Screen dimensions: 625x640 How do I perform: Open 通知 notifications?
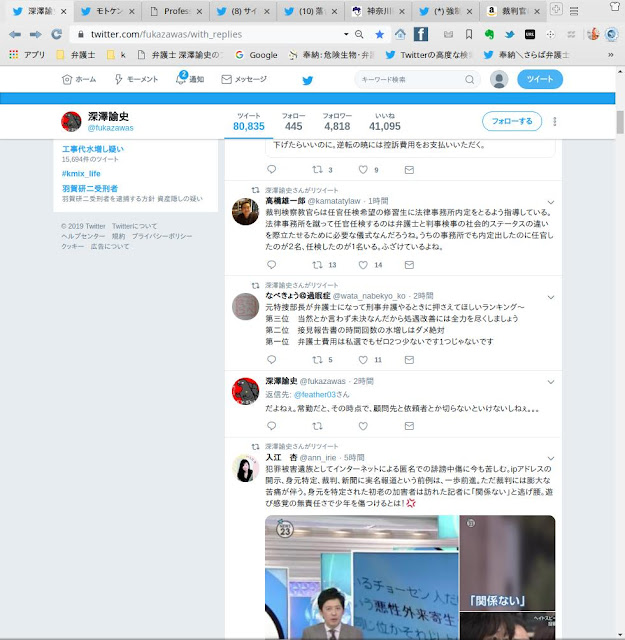coord(190,78)
